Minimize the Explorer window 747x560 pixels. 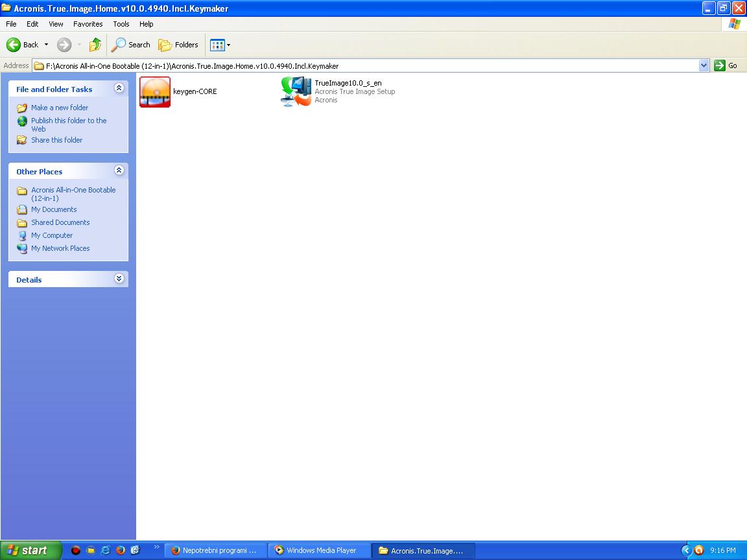(709, 8)
